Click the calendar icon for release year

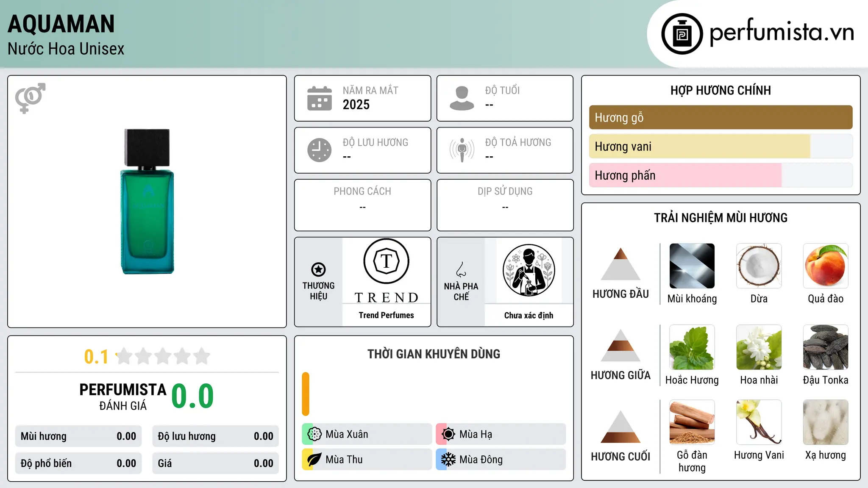320,98
